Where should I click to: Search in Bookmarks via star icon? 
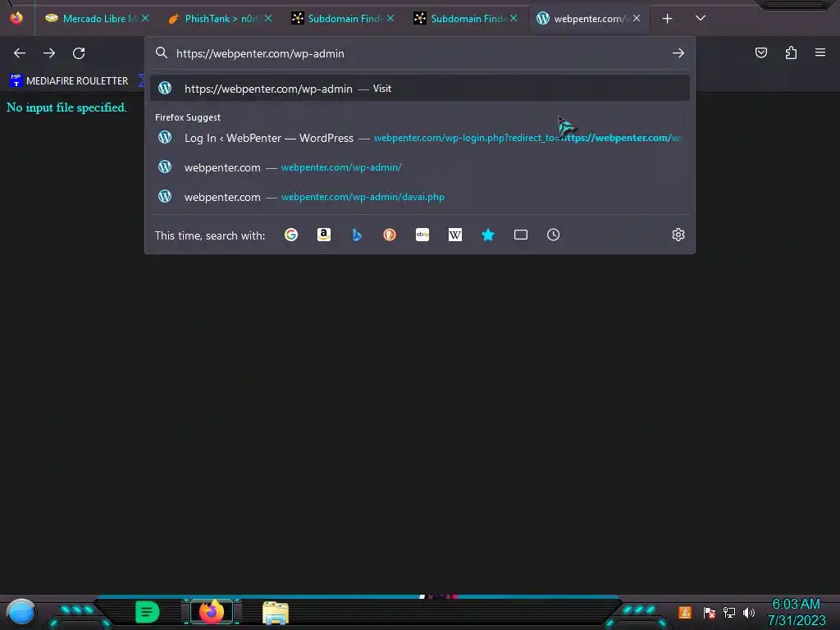pos(488,235)
